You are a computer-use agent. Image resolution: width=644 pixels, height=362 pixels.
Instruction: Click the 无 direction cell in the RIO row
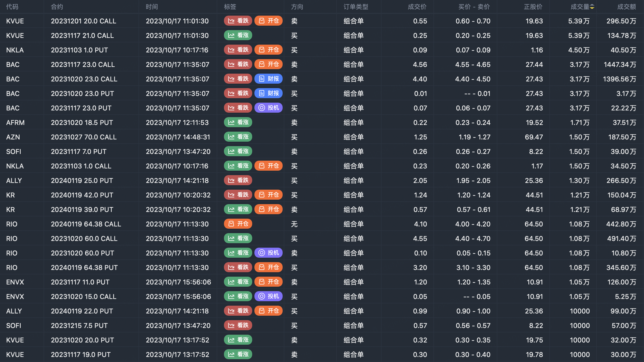point(294,224)
